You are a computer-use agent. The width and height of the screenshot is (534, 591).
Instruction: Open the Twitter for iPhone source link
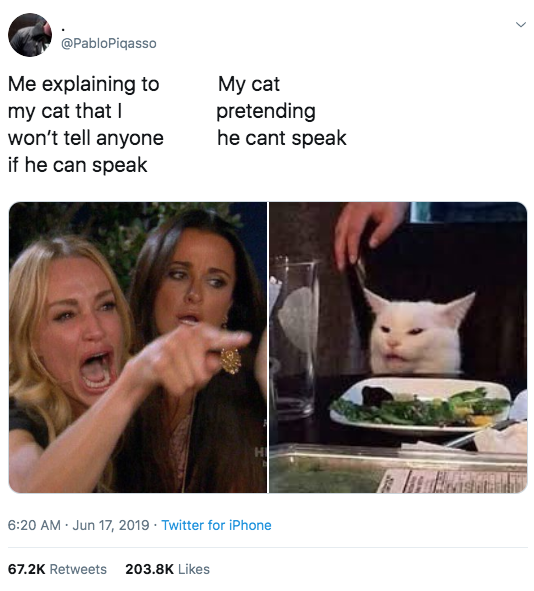pyautogui.click(x=216, y=525)
